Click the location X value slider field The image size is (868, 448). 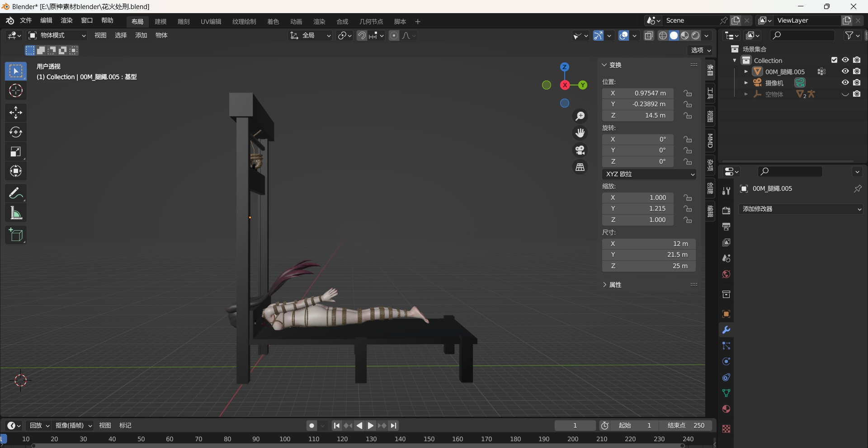(x=638, y=93)
